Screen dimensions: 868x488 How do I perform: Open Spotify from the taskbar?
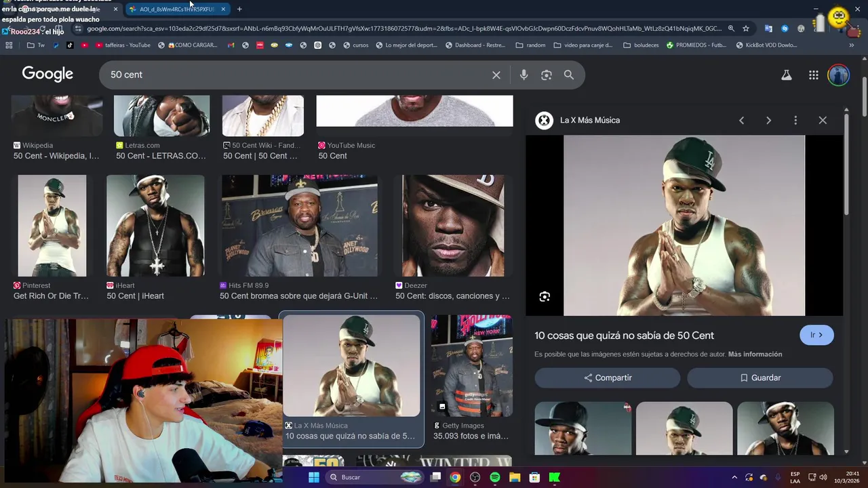495,477
